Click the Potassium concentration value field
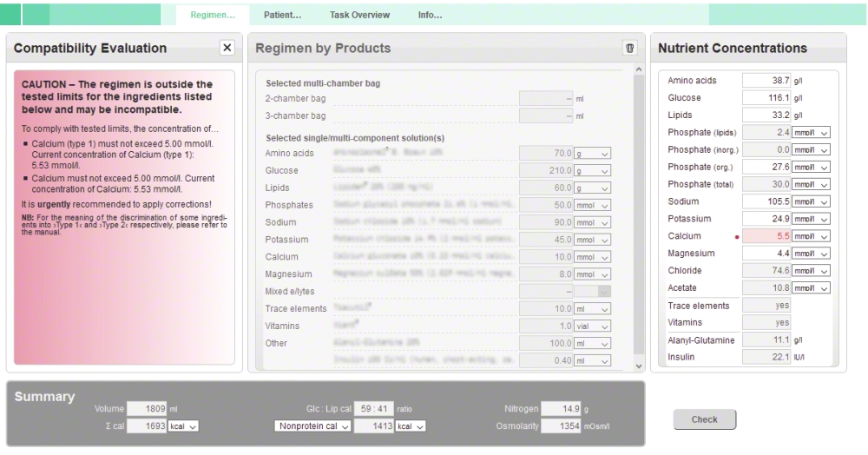The image size is (868, 455). pyautogui.click(x=766, y=219)
